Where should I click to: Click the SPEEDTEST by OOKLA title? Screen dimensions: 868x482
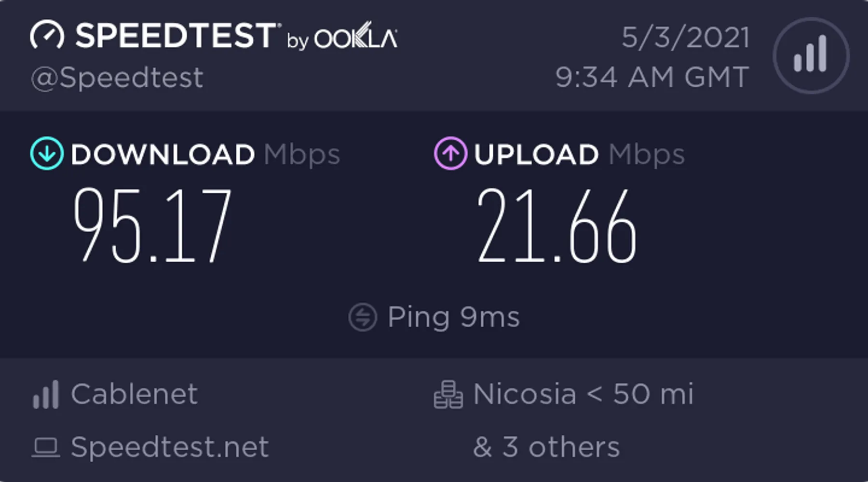tap(236, 36)
